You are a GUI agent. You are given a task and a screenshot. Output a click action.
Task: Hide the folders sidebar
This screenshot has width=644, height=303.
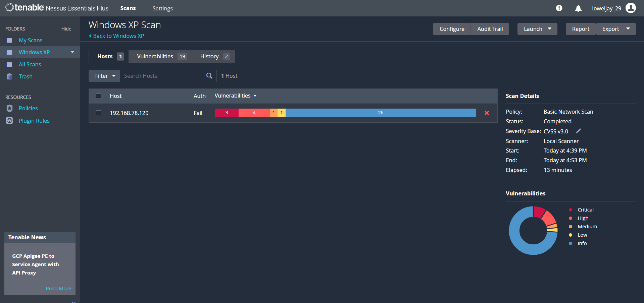pos(66,29)
